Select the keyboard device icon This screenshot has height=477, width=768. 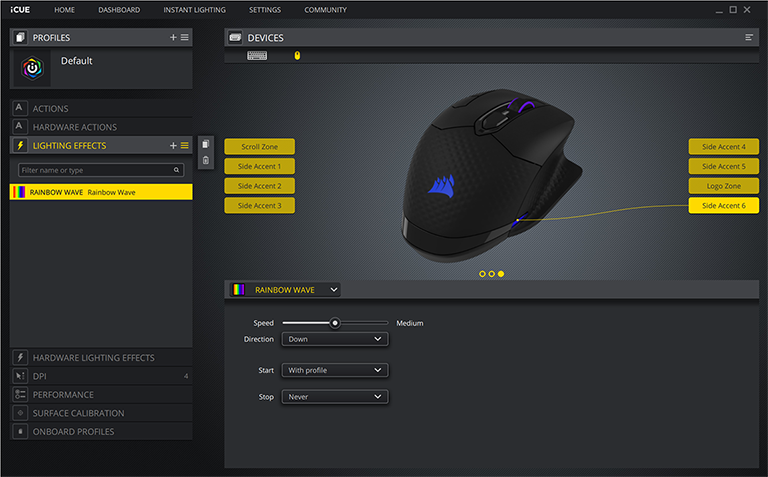coord(257,55)
